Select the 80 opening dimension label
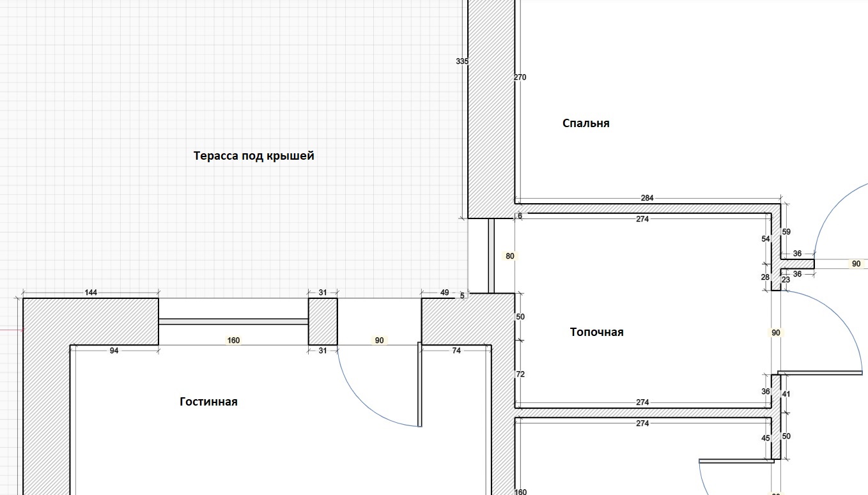Image resolution: width=868 pixels, height=495 pixels. tap(509, 256)
